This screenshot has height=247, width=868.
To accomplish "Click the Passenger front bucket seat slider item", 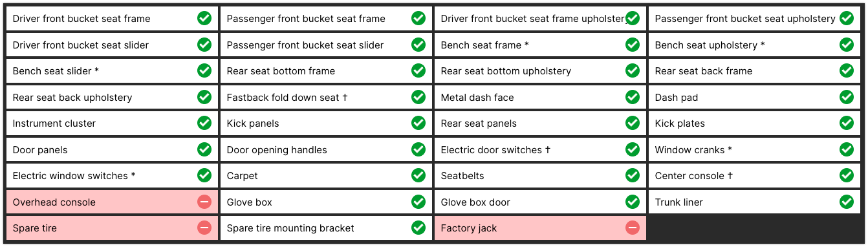I will coord(326,45).
